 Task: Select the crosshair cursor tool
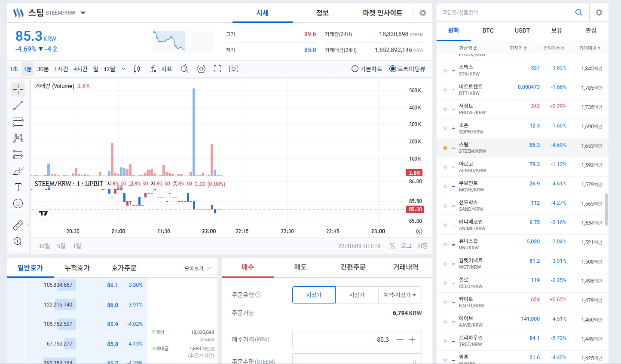click(18, 89)
